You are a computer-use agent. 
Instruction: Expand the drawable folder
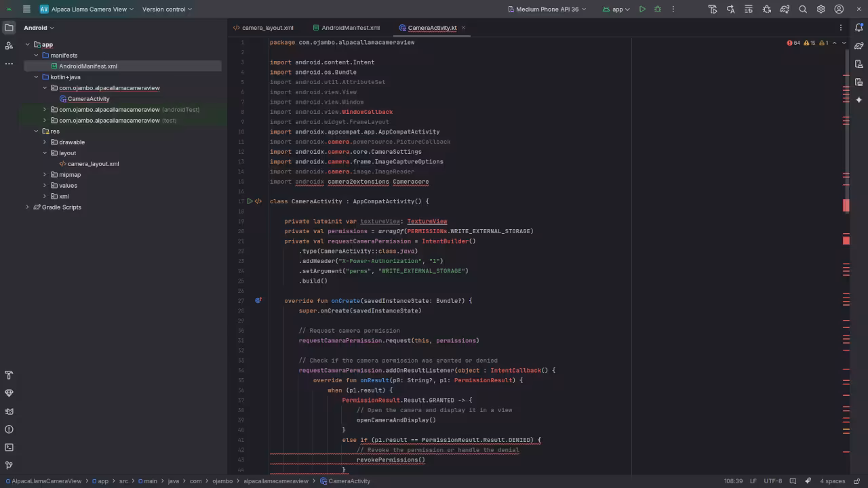(45, 142)
